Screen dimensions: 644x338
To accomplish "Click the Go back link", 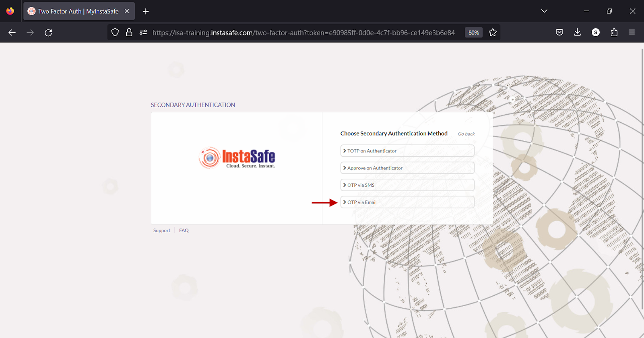I will (466, 134).
